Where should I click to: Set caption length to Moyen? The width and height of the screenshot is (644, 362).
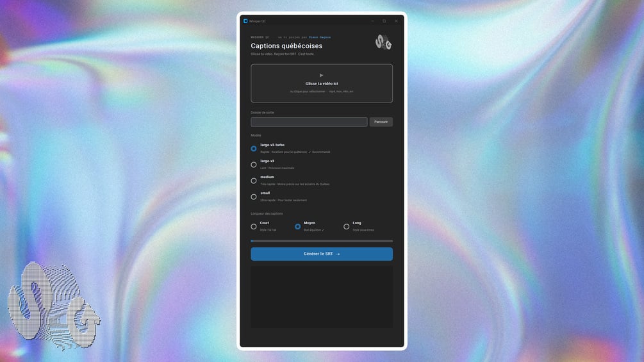pyautogui.click(x=297, y=227)
